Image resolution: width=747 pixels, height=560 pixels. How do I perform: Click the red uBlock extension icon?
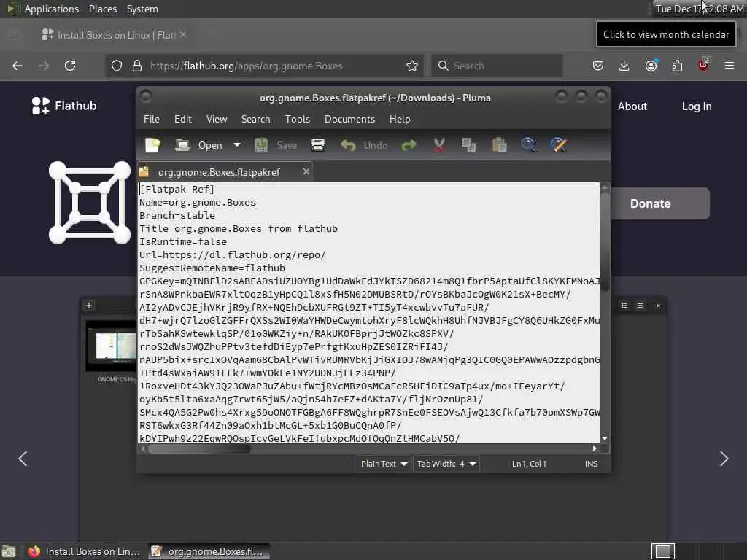click(703, 65)
